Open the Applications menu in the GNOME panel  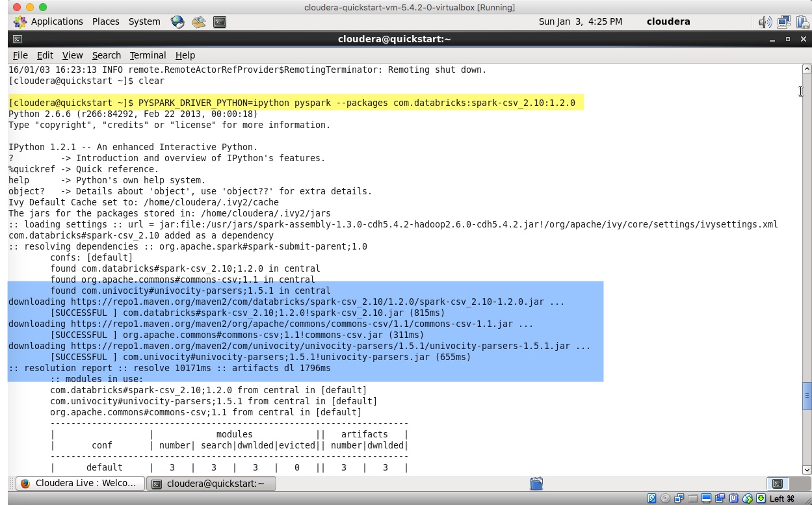point(57,21)
